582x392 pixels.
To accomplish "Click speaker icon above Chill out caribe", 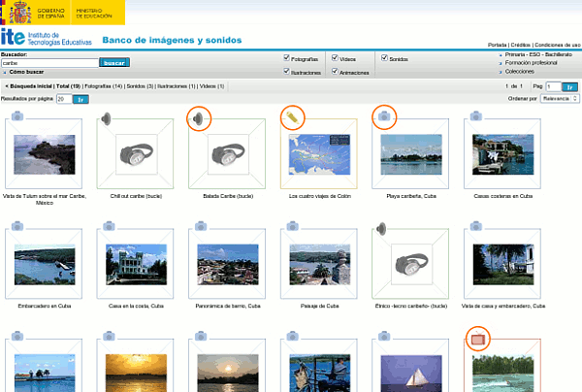I will pos(106,118).
